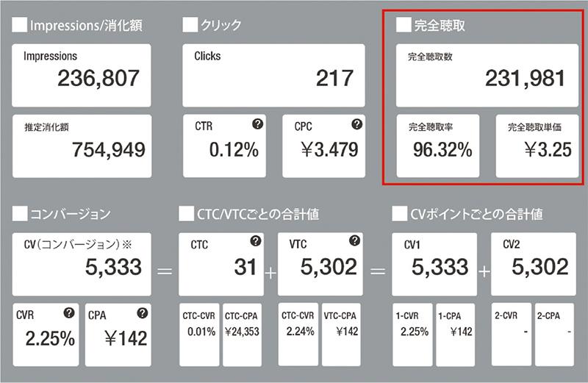Select the Impressions 236,807 card

82,75
